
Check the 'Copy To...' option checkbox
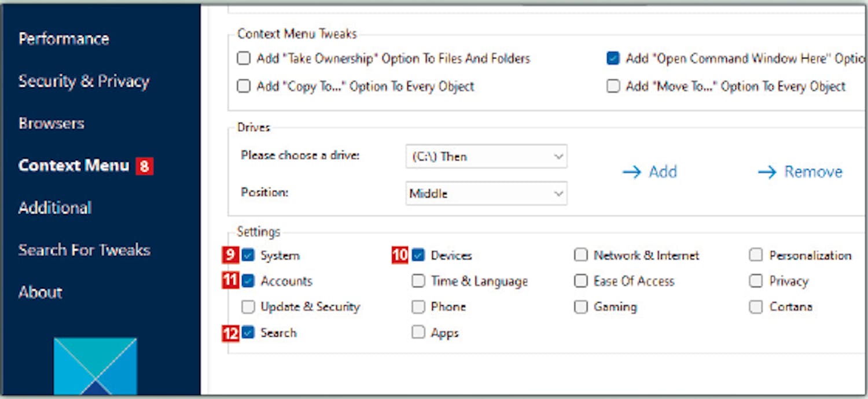(x=244, y=86)
